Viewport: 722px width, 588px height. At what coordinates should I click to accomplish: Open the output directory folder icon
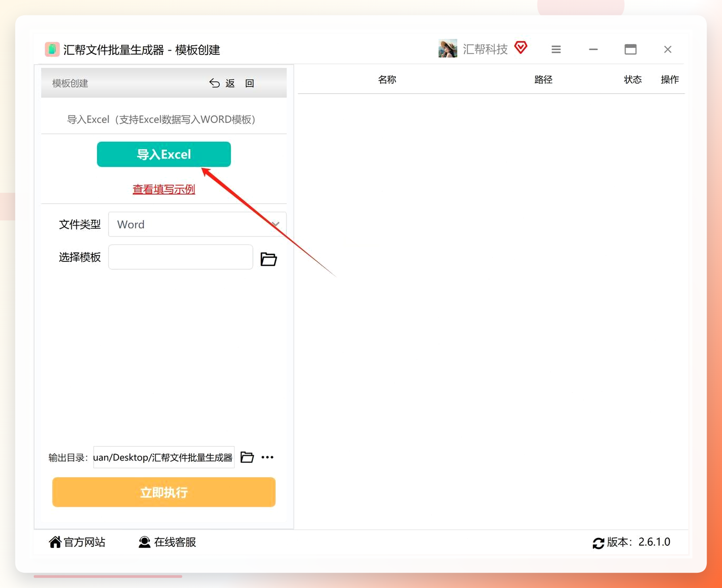247,457
